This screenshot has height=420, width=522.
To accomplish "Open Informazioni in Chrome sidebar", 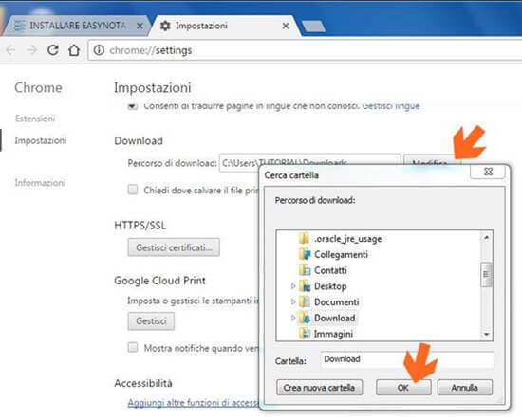I will [x=40, y=183].
